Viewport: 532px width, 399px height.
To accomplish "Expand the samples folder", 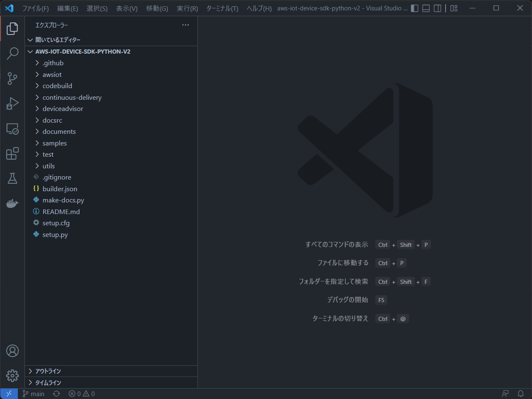I will click(x=54, y=143).
